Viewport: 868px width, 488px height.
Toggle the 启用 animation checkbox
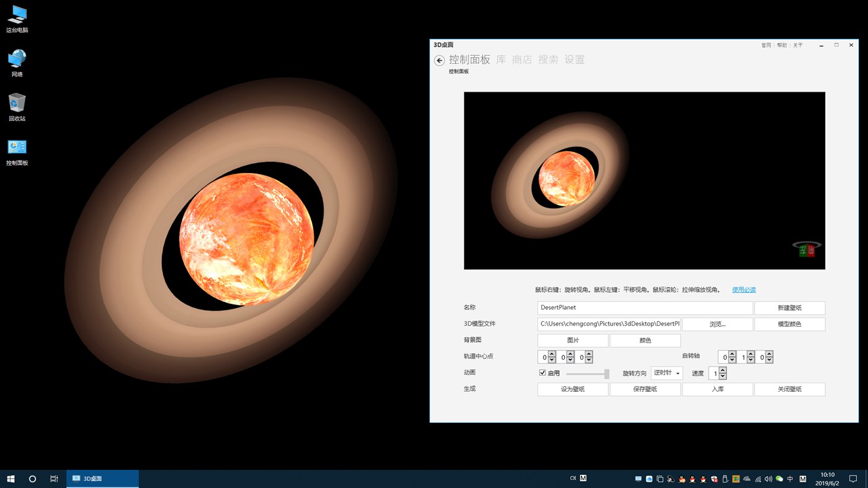(542, 372)
